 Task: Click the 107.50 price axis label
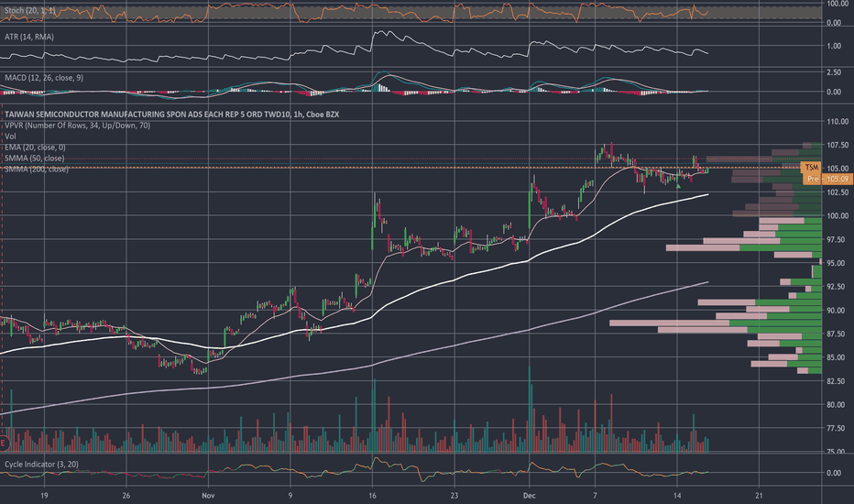tap(838, 145)
